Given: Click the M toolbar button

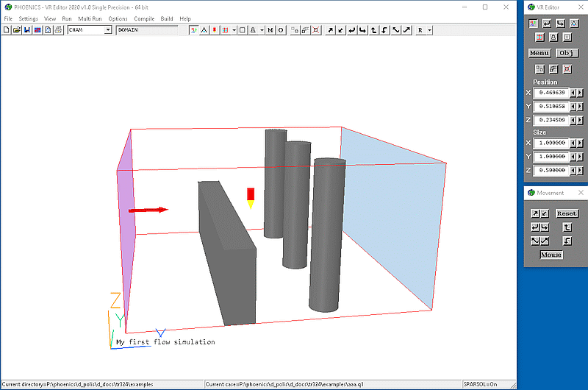Looking at the screenshot, I should (x=270, y=30).
